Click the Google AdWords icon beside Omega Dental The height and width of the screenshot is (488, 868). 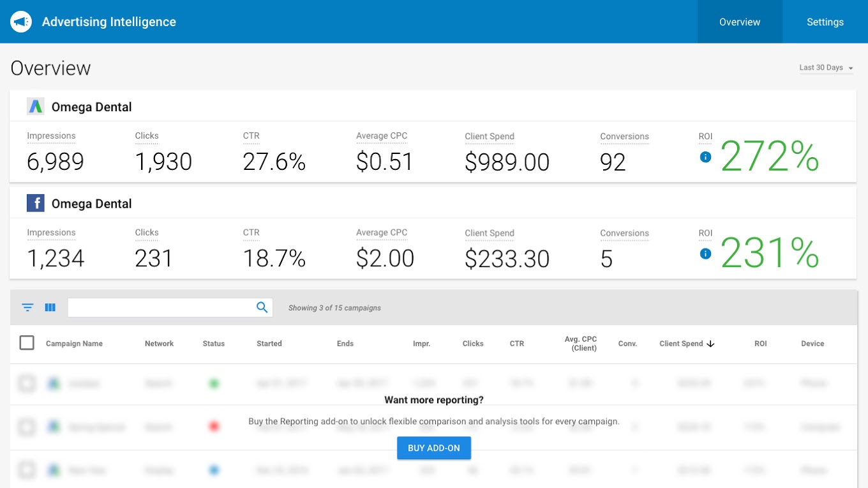[36, 107]
